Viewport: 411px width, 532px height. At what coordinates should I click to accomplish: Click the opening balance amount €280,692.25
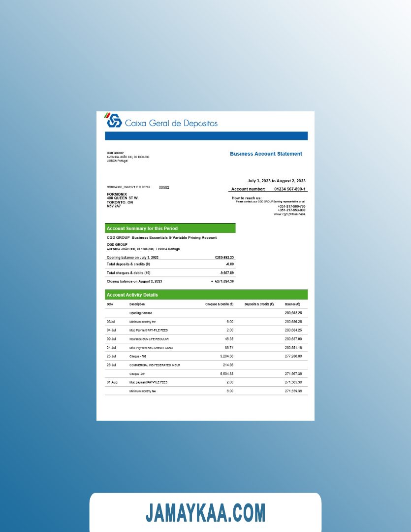(x=224, y=258)
